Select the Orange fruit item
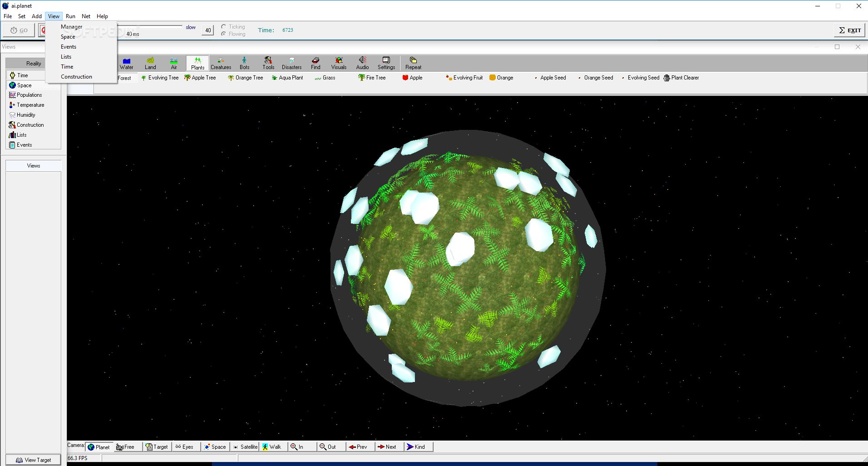Image resolution: width=868 pixels, height=466 pixels. [501, 78]
